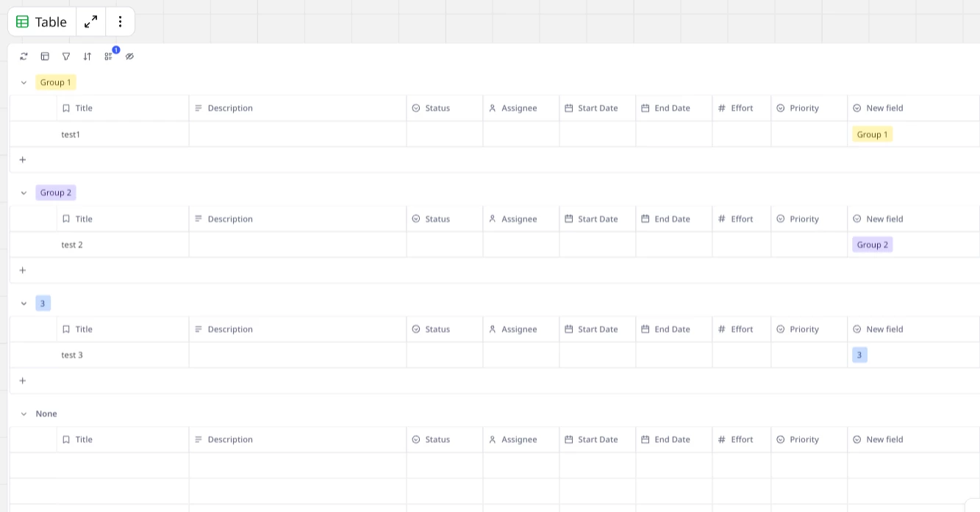Click the Priority cell of test 3 row
The width and height of the screenshot is (980, 512).
point(809,355)
